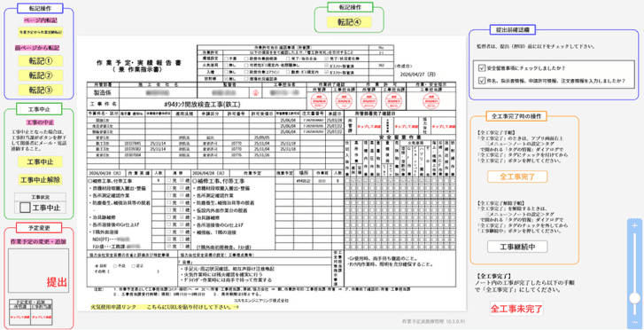The height and width of the screenshot is (330, 644).
Task: Tap 工事担当課 approval in 予定変更・追加 box
Action: point(42,318)
